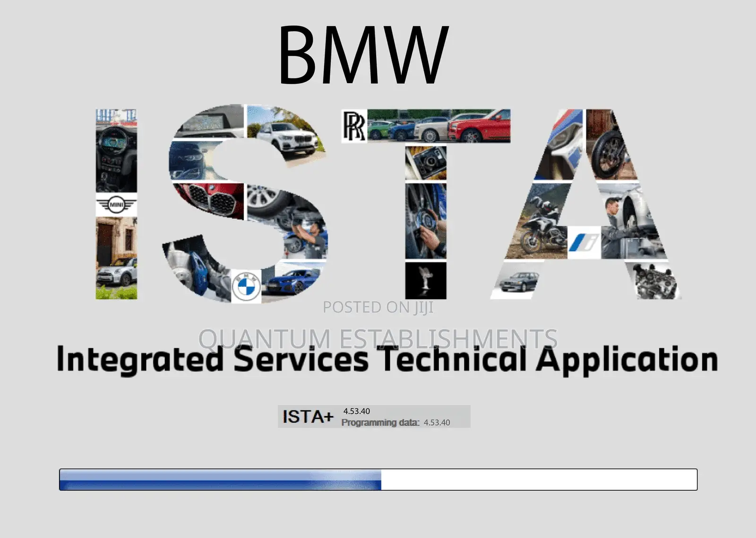This screenshot has width=756, height=538.
Task: Click the "Programming data:" version text
Action: [x=395, y=422]
